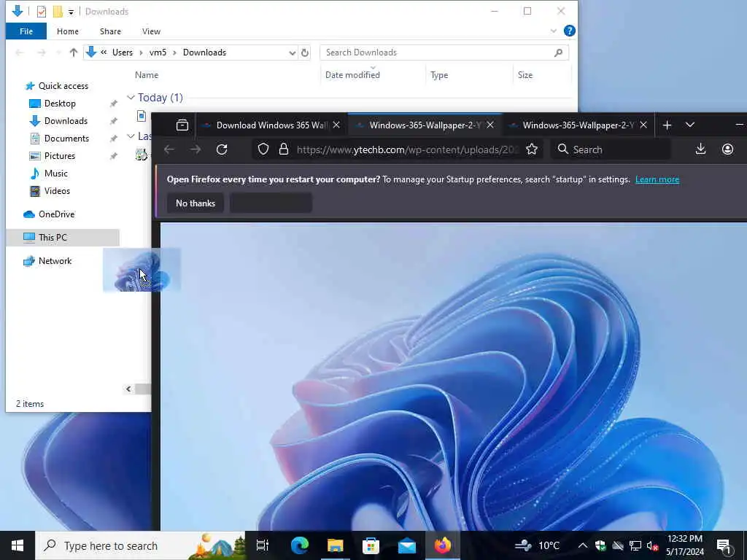Image resolution: width=747 pixels, height=560 pixels.
Task: Sort by the Name column header
Action: click(x=146, y=75)
